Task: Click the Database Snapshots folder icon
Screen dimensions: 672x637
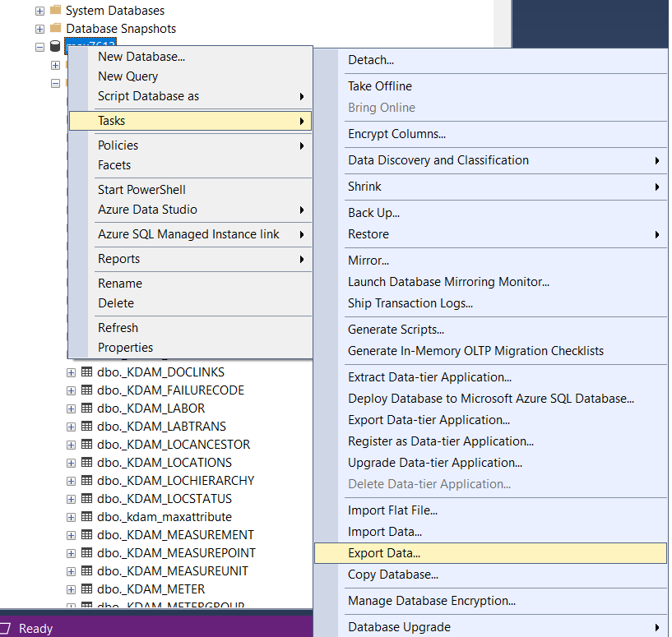Action: (x=55, y=29)
